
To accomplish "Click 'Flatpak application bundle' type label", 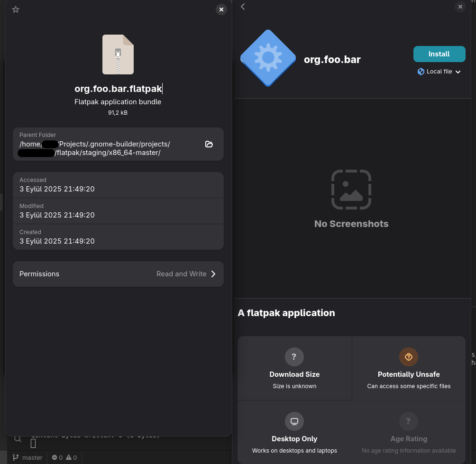I will tap(118, 101).
